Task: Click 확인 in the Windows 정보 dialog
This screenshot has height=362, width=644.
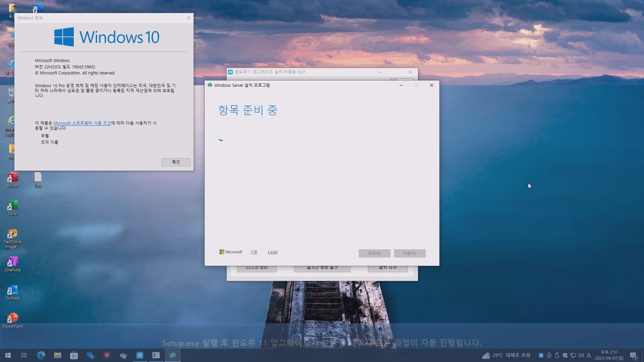Action: click(176, 162)
